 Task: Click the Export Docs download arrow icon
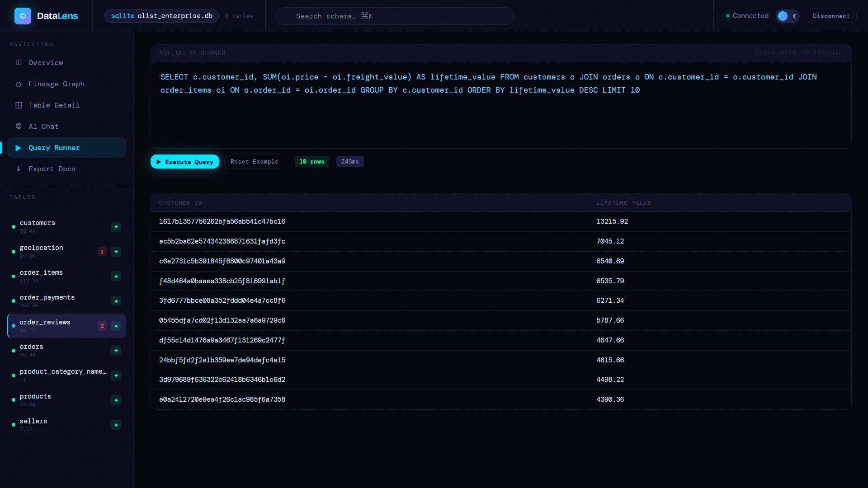click(x=19, y=169)
